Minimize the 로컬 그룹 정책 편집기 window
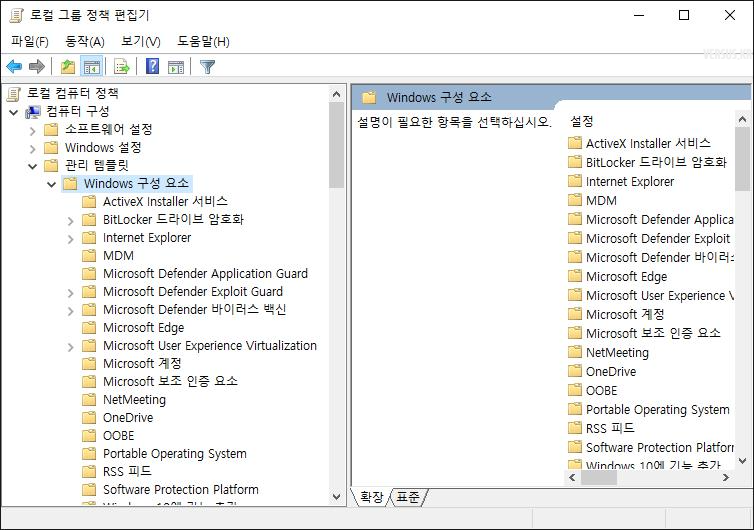 click(639, 15)
